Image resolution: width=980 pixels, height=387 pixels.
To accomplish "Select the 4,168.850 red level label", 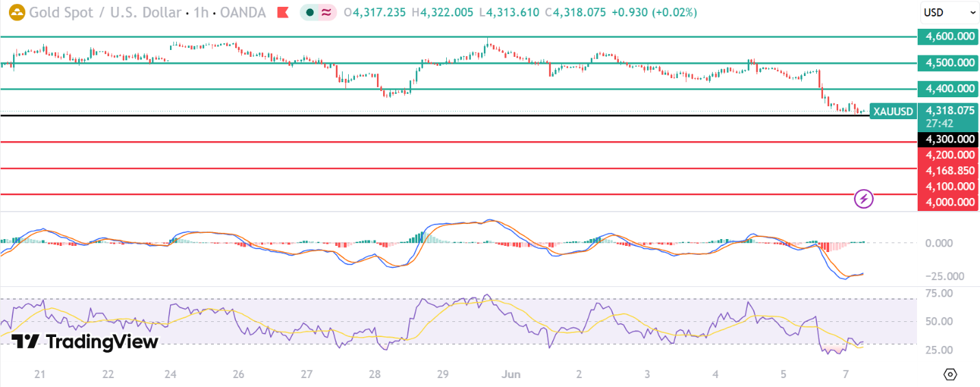I will click(948, 171).
